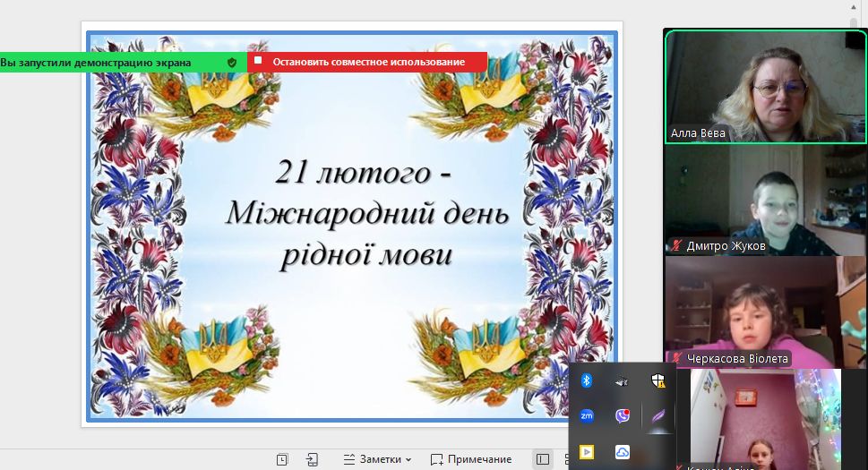
Task: Click the yellow media player tray icon
Action: pyautogui.click(x=587, y=451)
